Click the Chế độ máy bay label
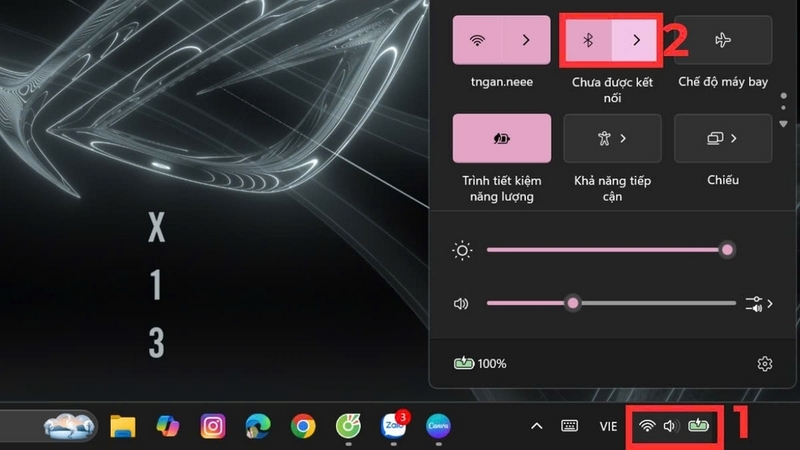 723,82
